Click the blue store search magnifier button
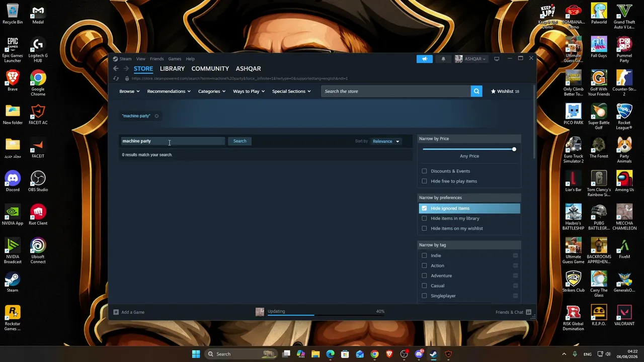 tap(476, 91)
